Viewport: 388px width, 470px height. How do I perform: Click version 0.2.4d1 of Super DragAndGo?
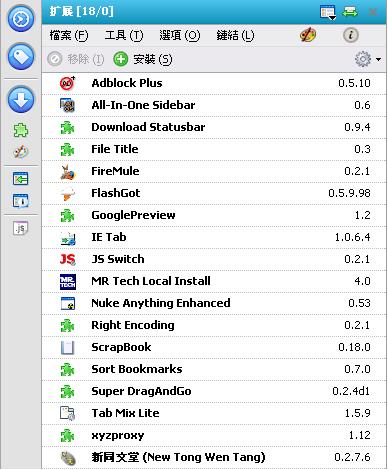351,391
